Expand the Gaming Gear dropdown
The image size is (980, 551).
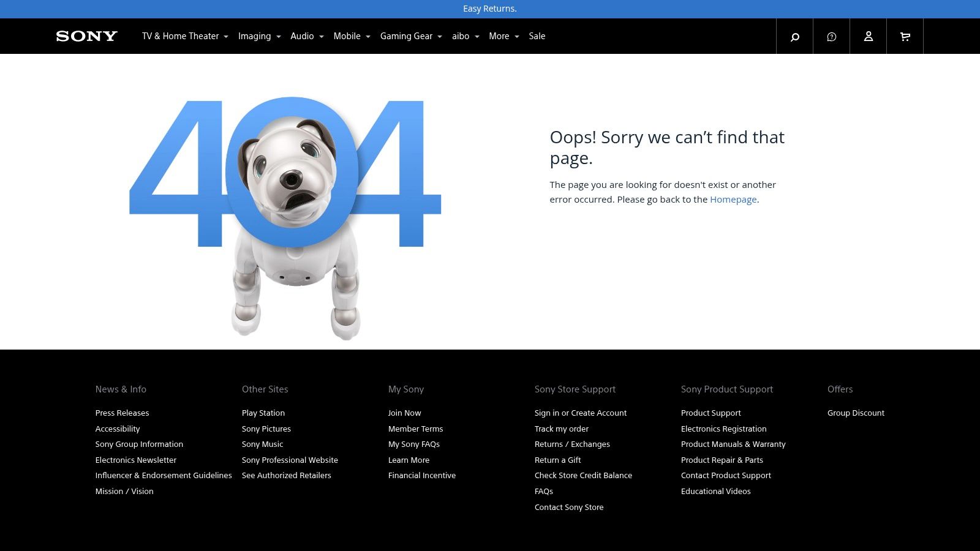click(411, 36)
